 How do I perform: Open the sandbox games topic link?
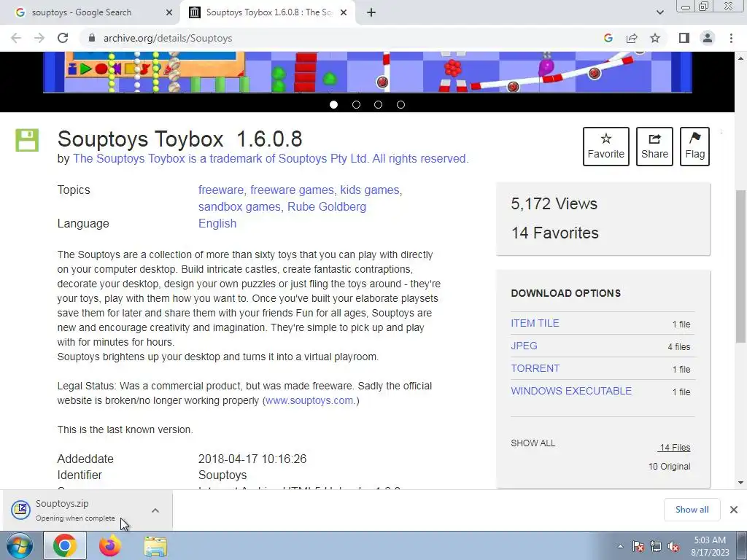tap(239, 206)
